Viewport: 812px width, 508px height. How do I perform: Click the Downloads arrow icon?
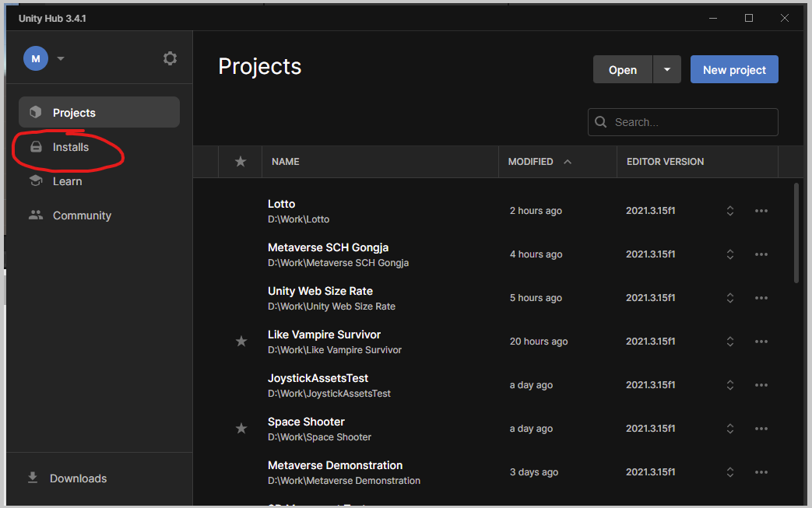click(x=33, y=478)
